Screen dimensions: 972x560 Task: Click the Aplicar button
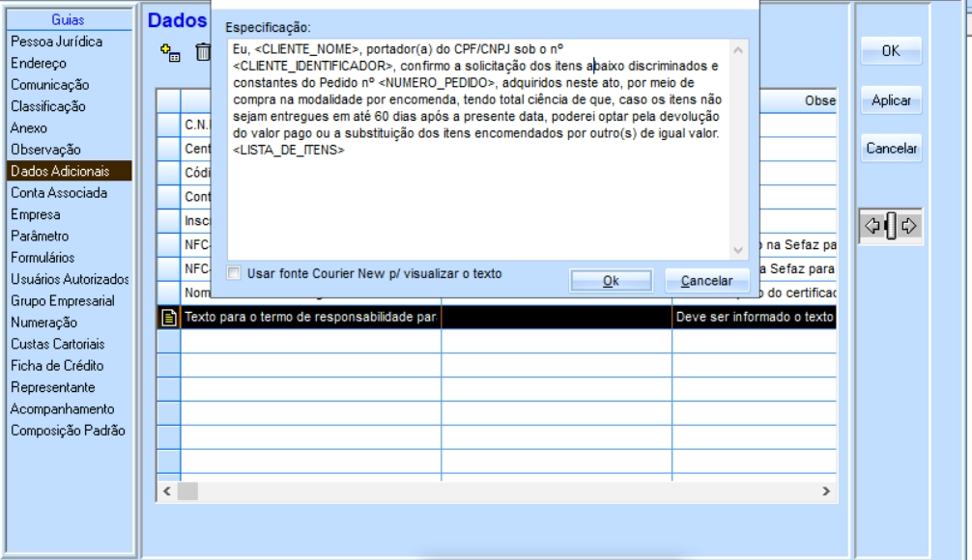890,100
